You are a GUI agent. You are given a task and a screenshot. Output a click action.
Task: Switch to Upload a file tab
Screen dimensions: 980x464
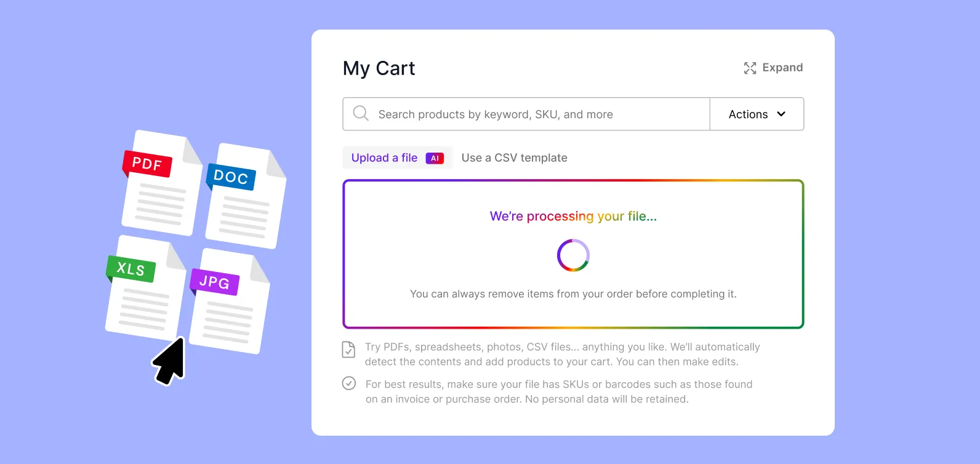(x=398, y=158)
